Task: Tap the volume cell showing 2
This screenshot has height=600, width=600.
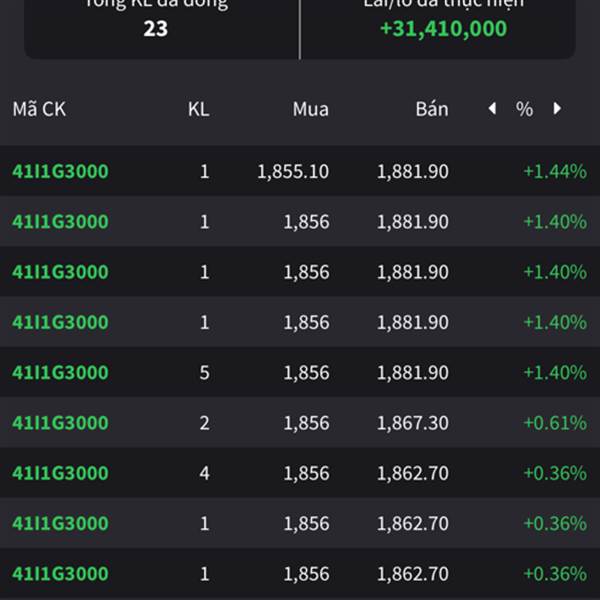Action: (x=204, y=423)
